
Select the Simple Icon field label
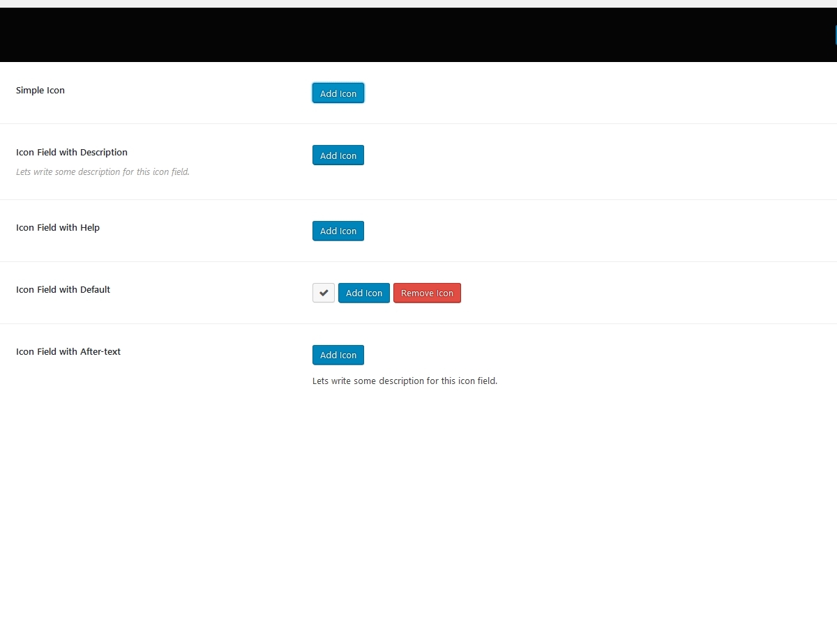click(40, 91)
